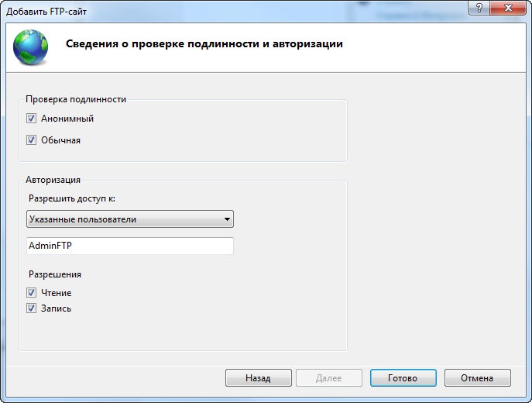Click the Сведения о проверке подлинности heading
532x403 pixels.
pyautogui.click(x=204, y=44)
